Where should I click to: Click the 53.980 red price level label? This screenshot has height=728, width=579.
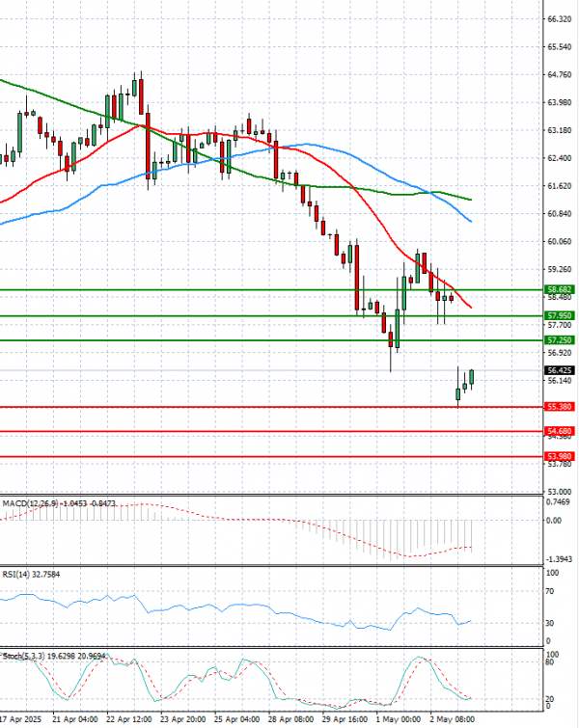pos(560,456)
